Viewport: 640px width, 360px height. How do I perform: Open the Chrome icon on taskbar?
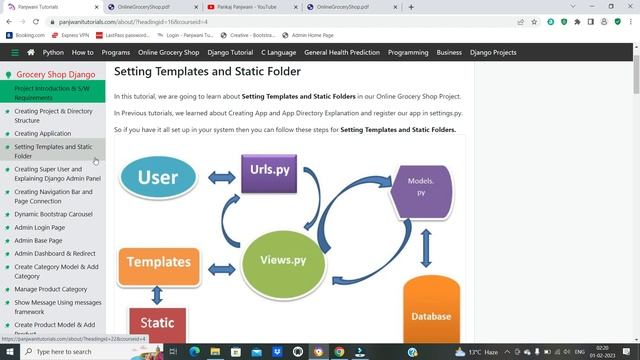(339, 351)
